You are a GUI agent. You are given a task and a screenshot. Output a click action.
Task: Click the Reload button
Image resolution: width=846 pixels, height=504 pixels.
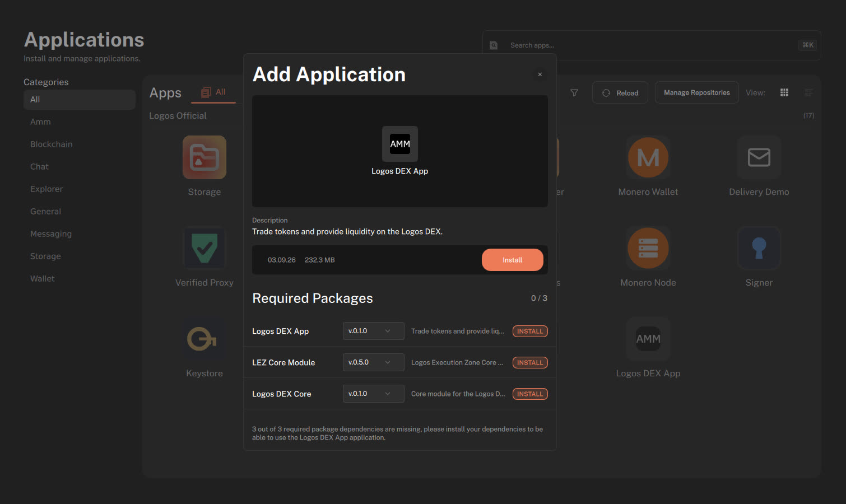[620, 93]
